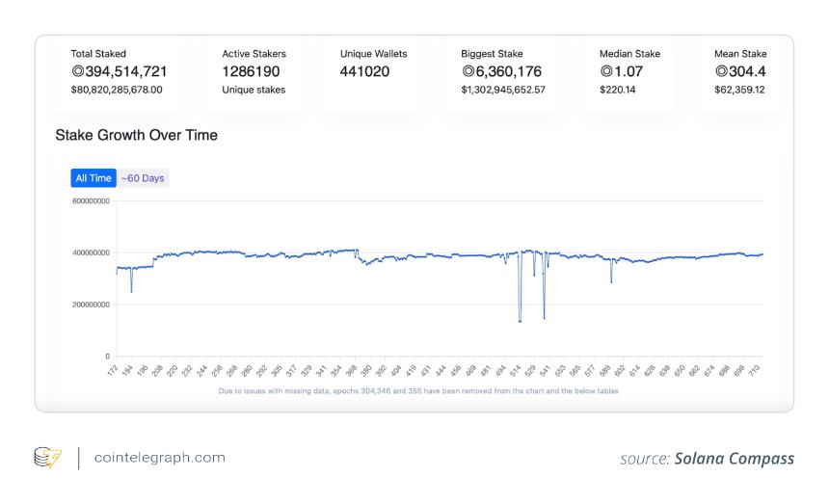Click the 600000000 y-axis label
Image resolution: width=829 pixels, height=504 pixels.
(91, 200)
